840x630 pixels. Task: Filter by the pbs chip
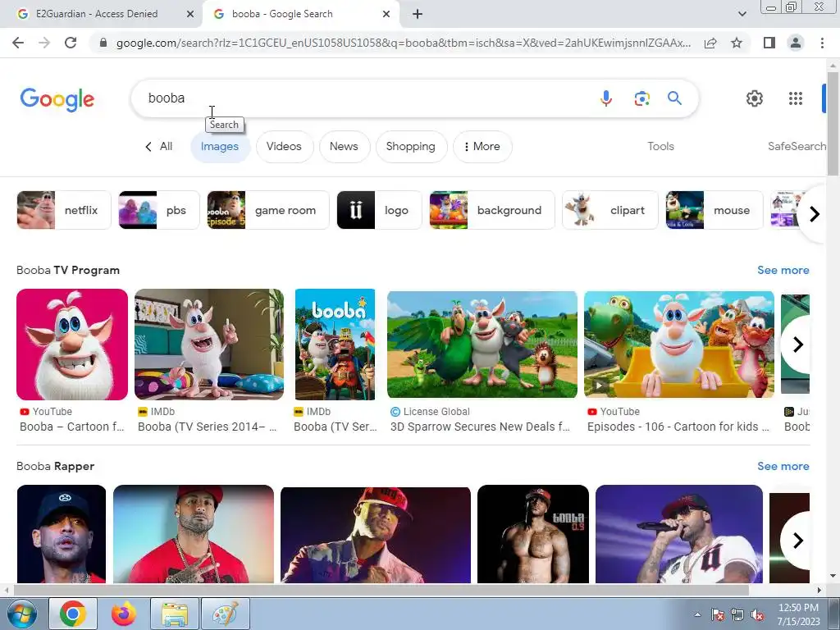158,210
